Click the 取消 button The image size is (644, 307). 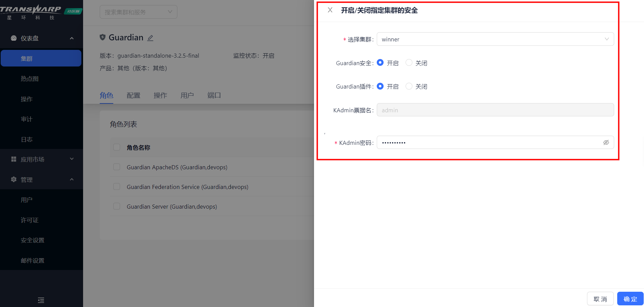click(x=600, y=299)
